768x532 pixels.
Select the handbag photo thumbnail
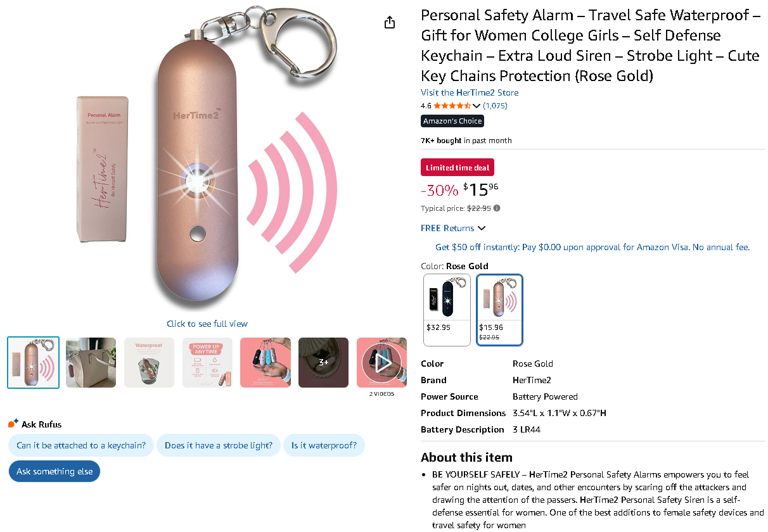91,362
